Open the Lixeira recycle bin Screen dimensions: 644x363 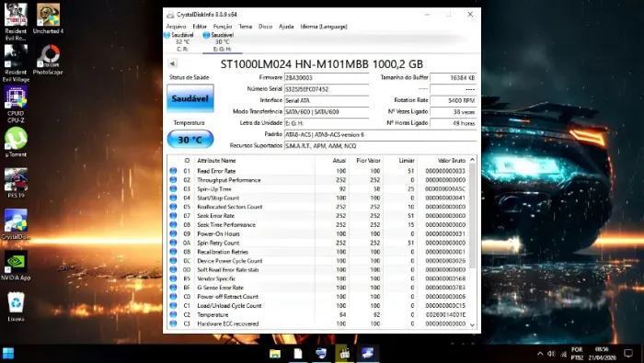tap(16, 306)
